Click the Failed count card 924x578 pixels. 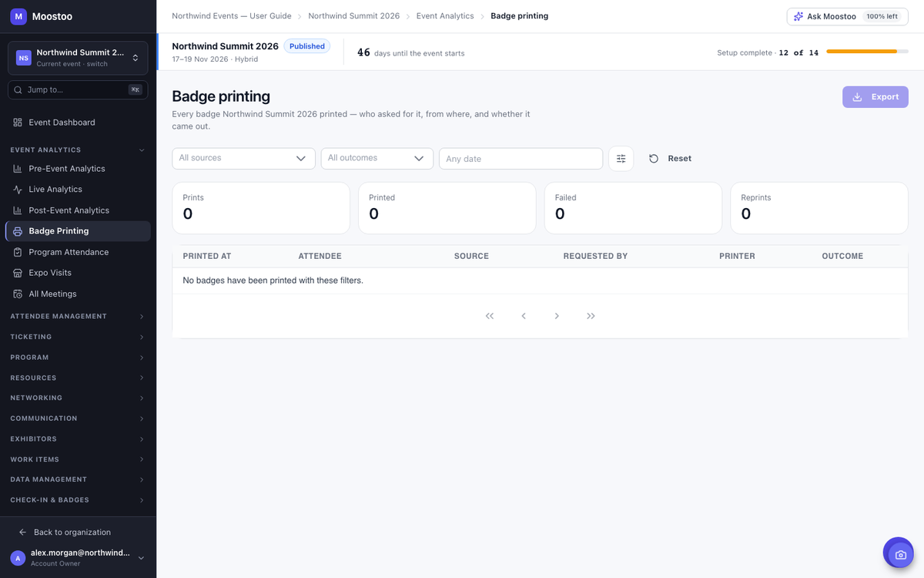[x=633, y=208]
